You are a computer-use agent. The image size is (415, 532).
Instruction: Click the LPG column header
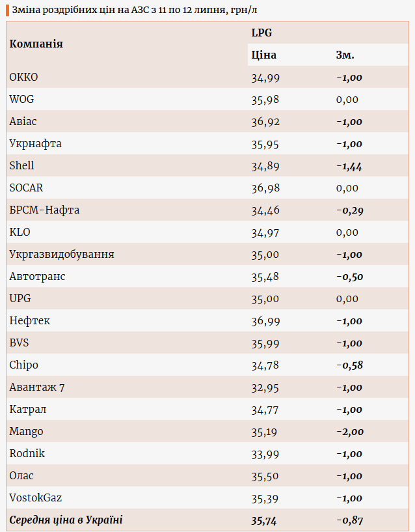click(x=262, y=33)
